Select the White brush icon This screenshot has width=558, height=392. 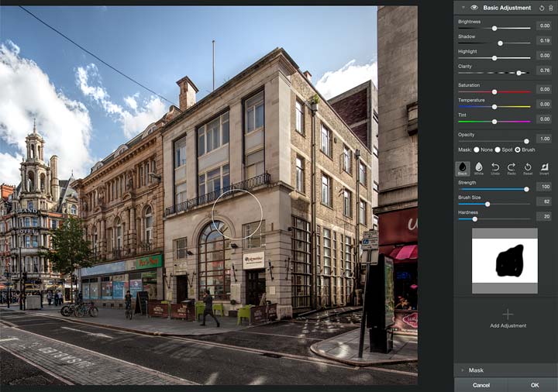pos(479,168)
